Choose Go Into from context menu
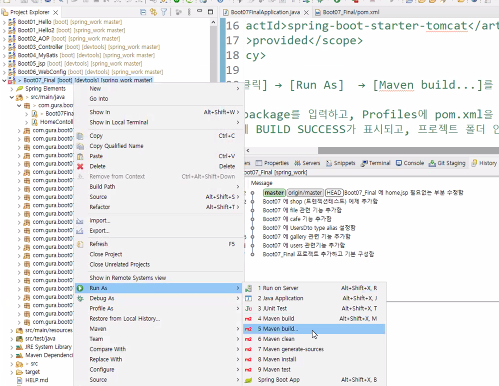Viewport: 499px width, 386px height. tap(158, 99)
